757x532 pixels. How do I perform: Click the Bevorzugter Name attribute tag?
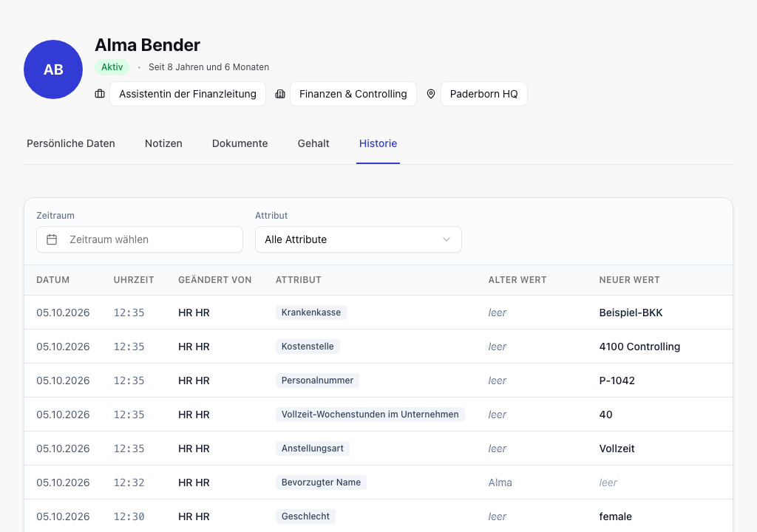tap(321, 482)
